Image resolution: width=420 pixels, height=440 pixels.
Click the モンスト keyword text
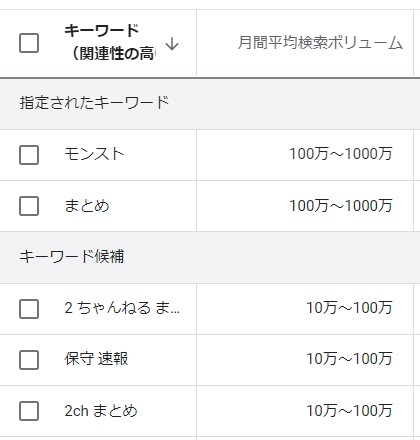(x=94, y=154)
